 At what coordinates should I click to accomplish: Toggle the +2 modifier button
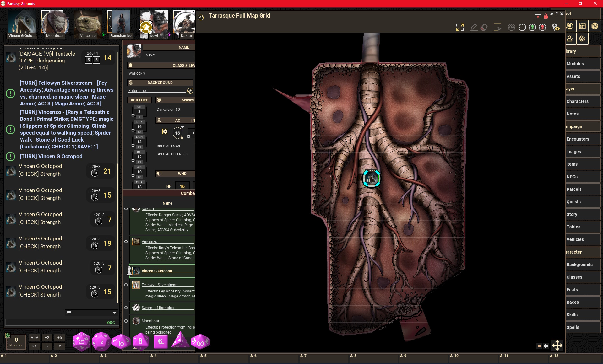point(47,338)
